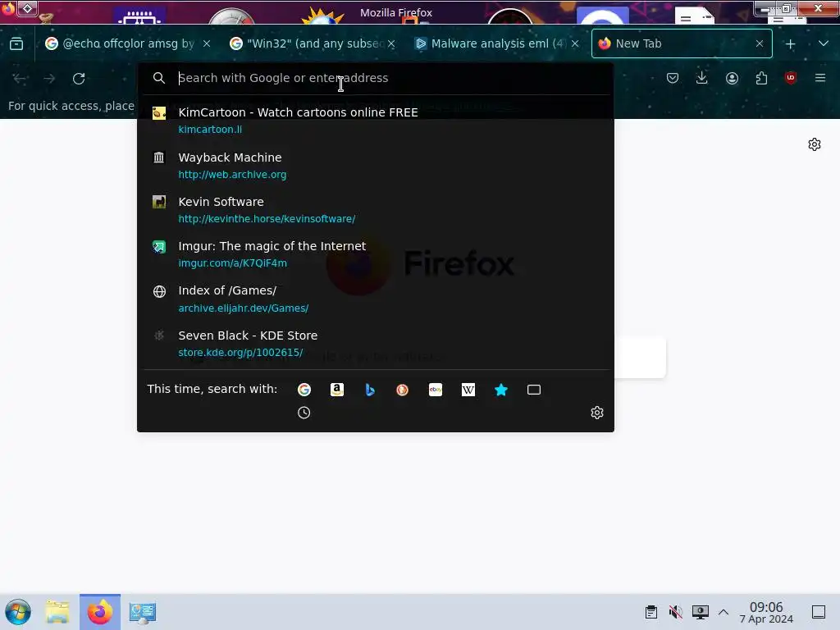Go back one page

point(20,78)
